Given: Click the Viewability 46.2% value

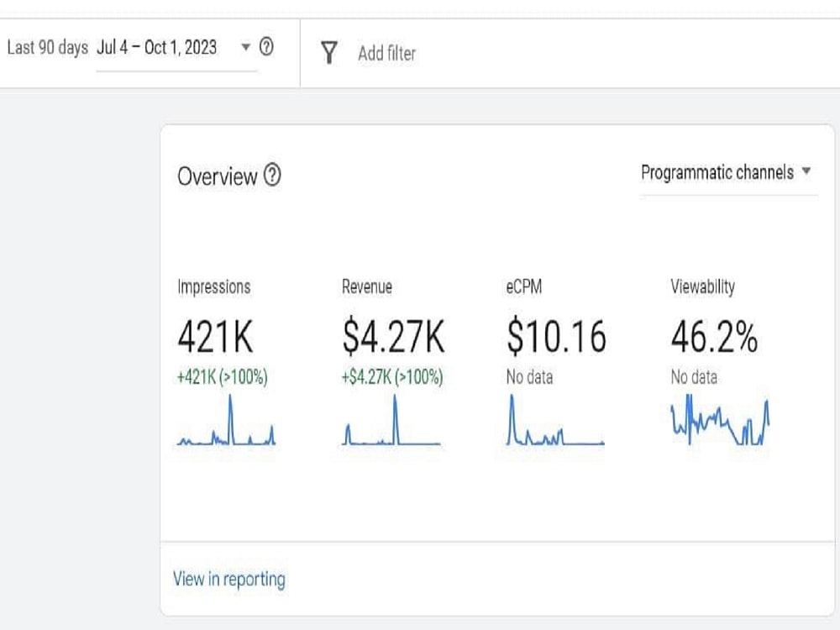Looking at the screenshot, I should [714, 337].
